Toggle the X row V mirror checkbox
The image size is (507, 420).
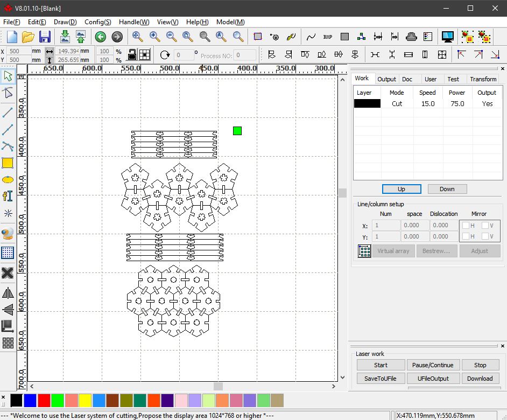485,225
